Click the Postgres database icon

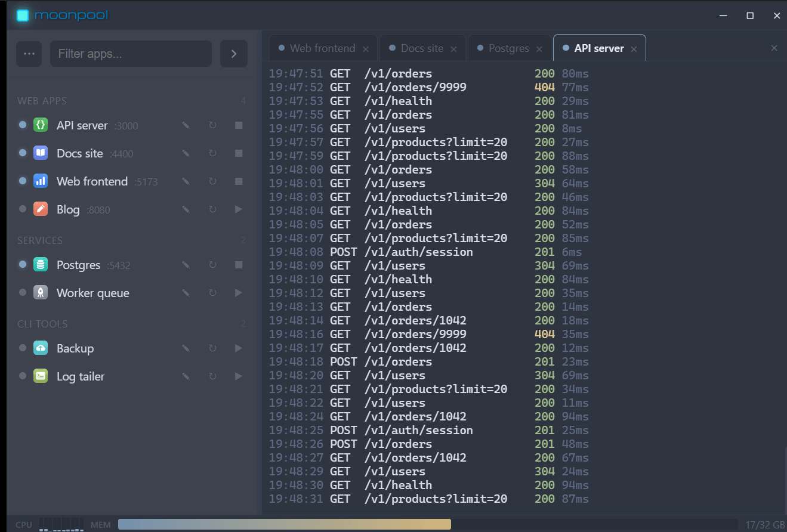[41, 265]
